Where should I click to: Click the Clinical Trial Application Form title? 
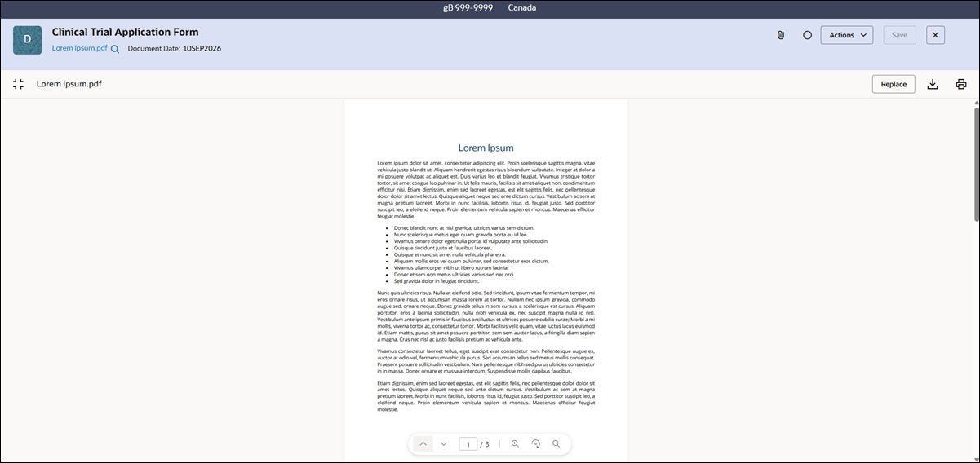click(126, 32)
